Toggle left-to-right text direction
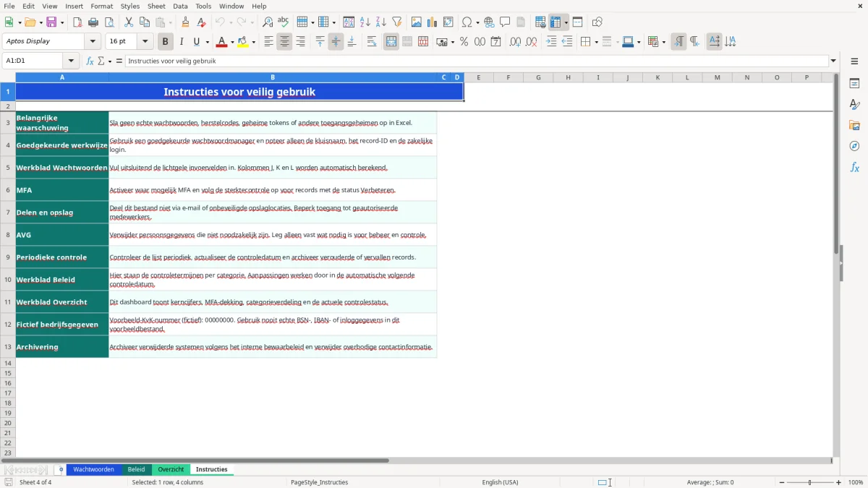This screenshot has width=868, height=488. point(678,42)
